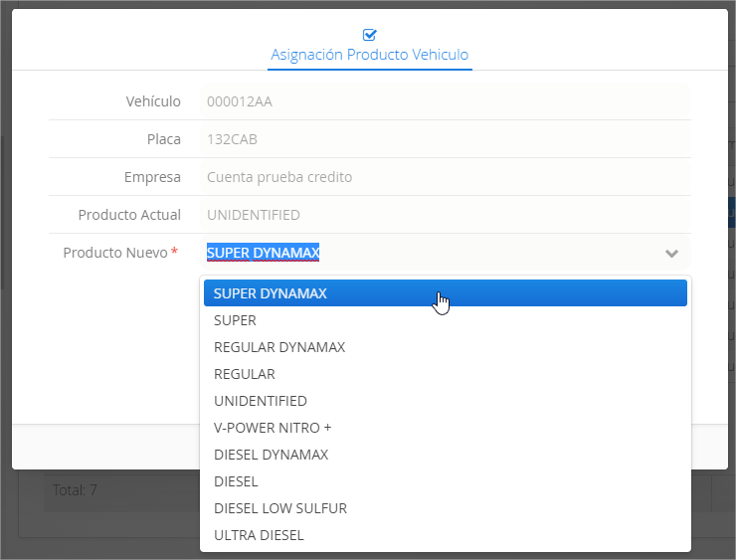Choose the plain DIESEL option

coord(445,481)
